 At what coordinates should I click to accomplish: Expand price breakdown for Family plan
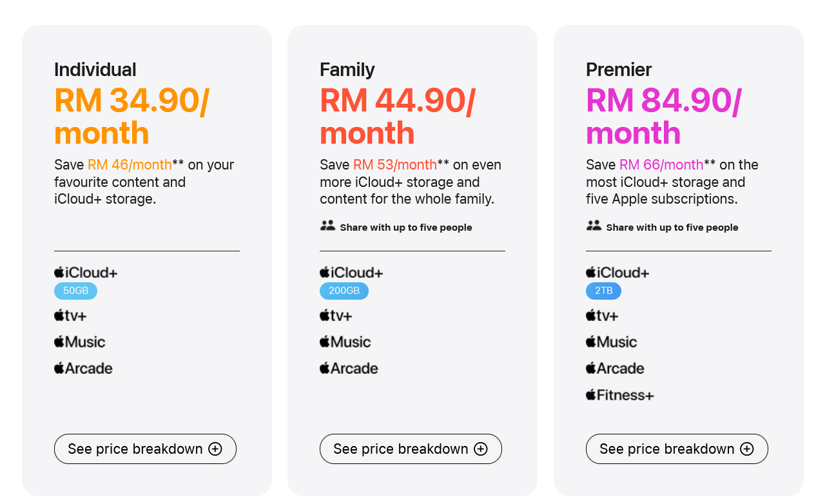coord(411,449)
